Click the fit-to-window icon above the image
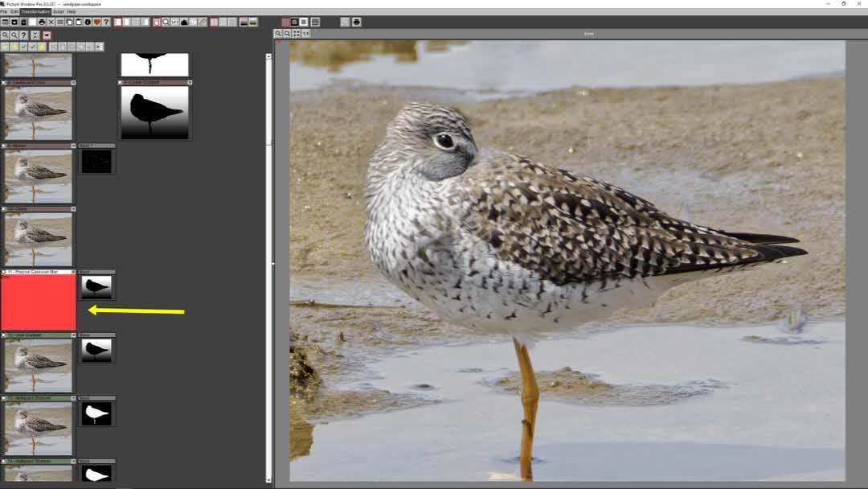The width and height of the screenshot is (868, 489). [x=297, y=34]
